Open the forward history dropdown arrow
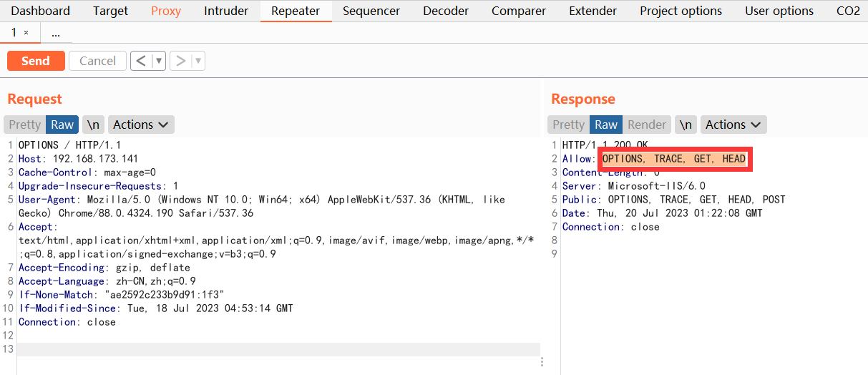The image size is (868, 375). pyautogui.click(x=198, y=61)
